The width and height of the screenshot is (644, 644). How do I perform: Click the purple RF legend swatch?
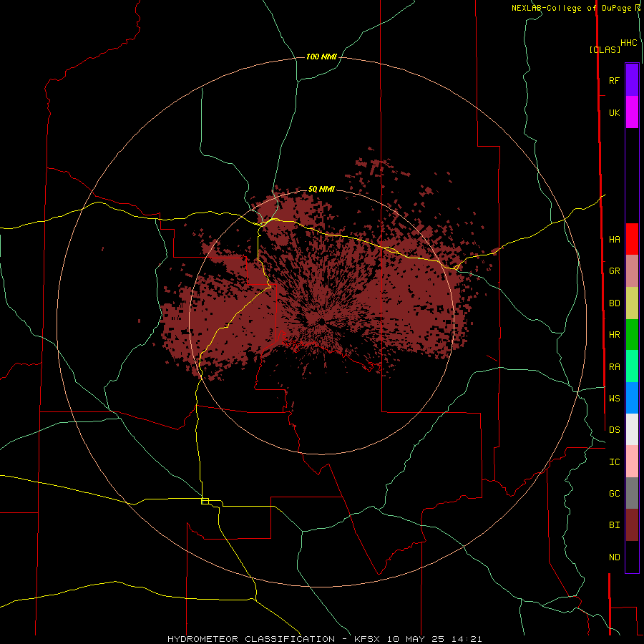tap(632, 80)
